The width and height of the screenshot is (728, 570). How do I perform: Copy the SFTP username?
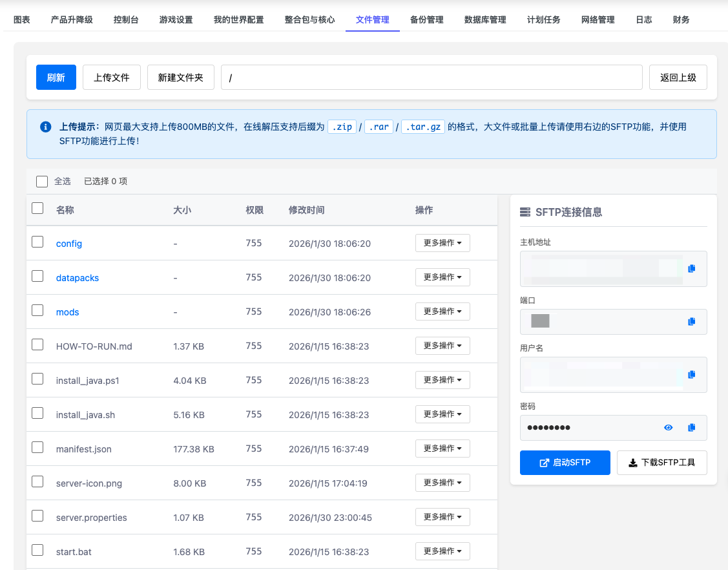click(692, 374)
